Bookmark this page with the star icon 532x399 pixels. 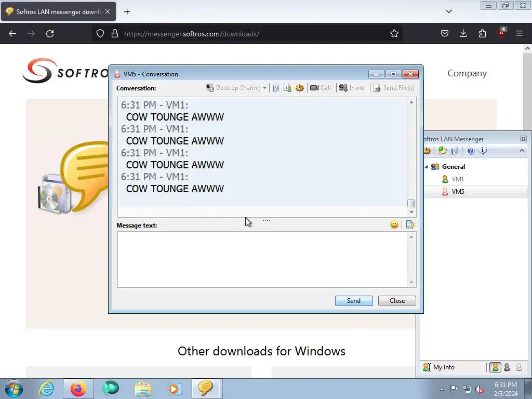tap(394, 34)
